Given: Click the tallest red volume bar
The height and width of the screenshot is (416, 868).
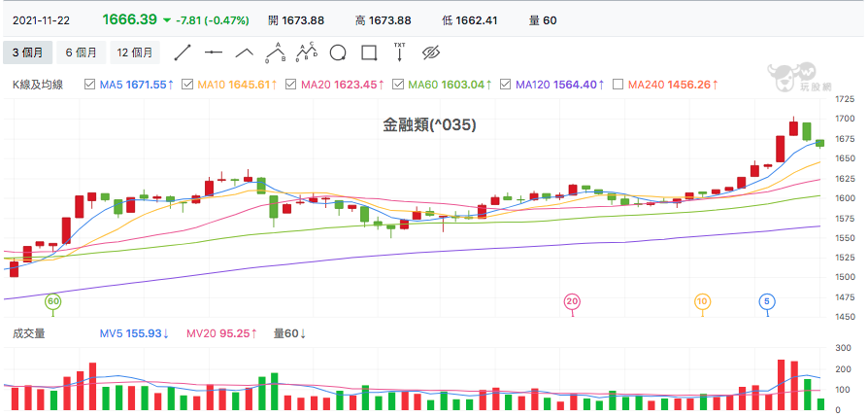Looking at the screenshot, I should 781,385.
